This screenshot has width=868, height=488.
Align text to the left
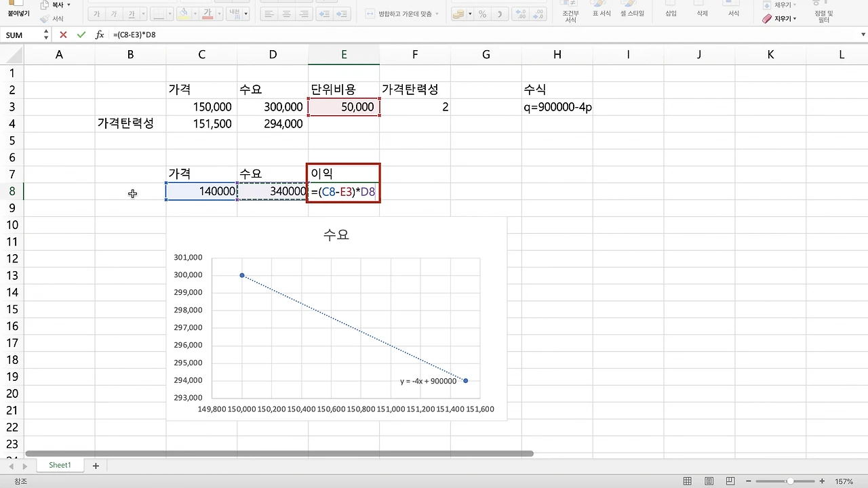click(x=270, y=14)
